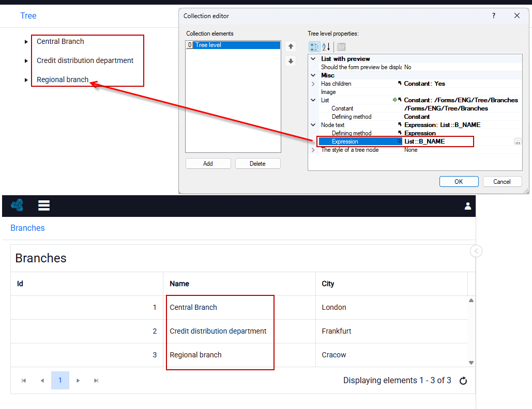The height and width of the screenshot is (409, 532).
Task: Open the user profile icon
Action: pos(467,206)
